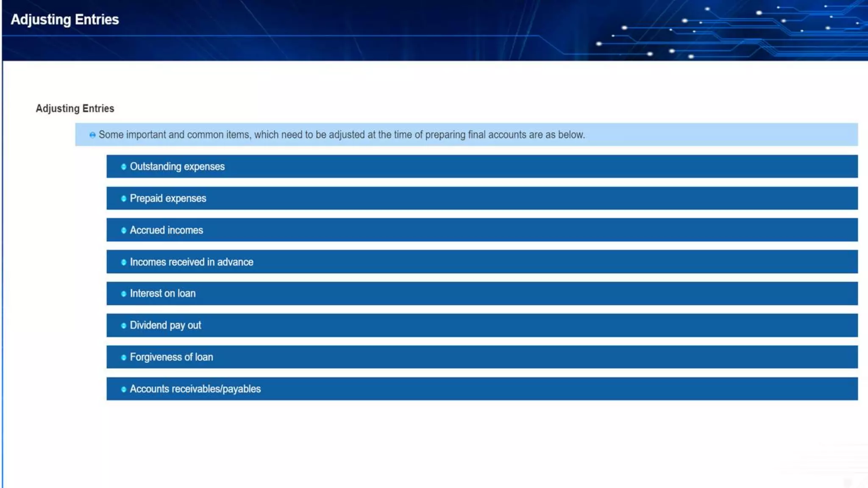Screen dimensions: 868x488
Task: Click the bullet icon beside Prepaid expenses
Action: coord(123,199)
